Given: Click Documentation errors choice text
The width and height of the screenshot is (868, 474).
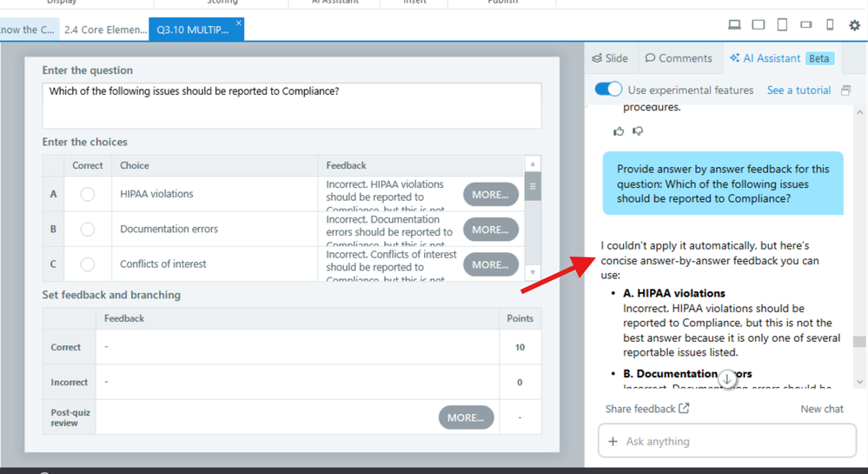Looking at the screenshot, I should [169, 229].
